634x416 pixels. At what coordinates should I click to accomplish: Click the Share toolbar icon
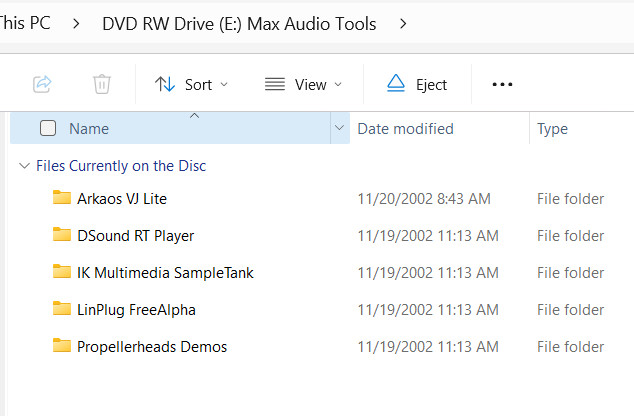tap(42, 84)
